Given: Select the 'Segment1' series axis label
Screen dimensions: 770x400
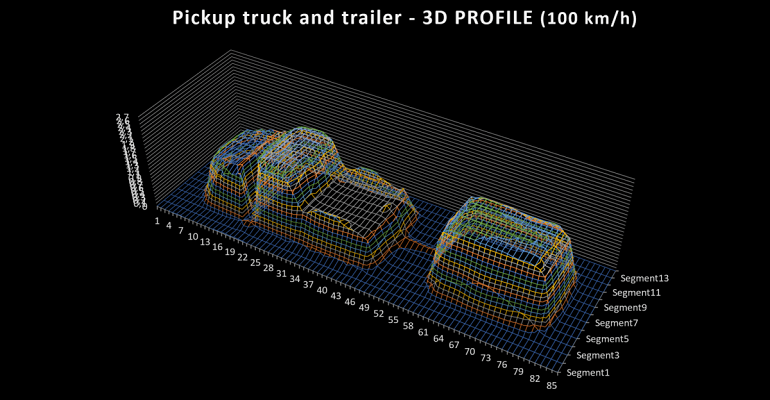Looking at the screenshot, I should 588,373.
